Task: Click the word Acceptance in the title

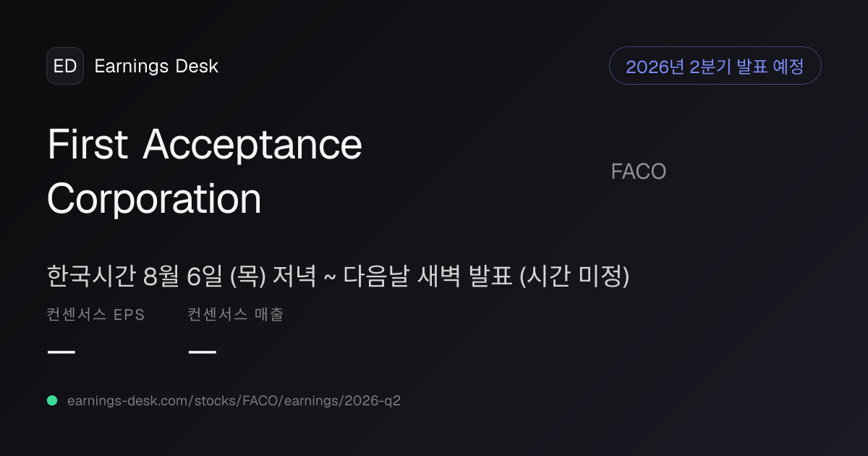Action: point(252,145)
